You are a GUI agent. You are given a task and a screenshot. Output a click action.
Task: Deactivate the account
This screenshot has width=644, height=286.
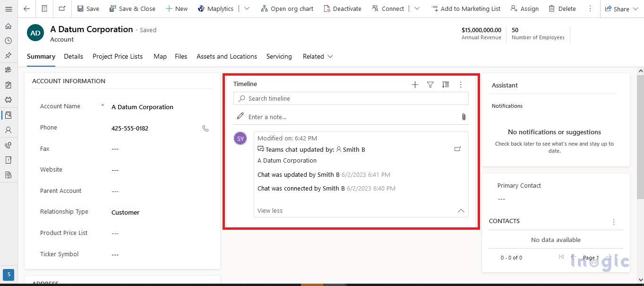pyautogui.click(x=343, y=9)
